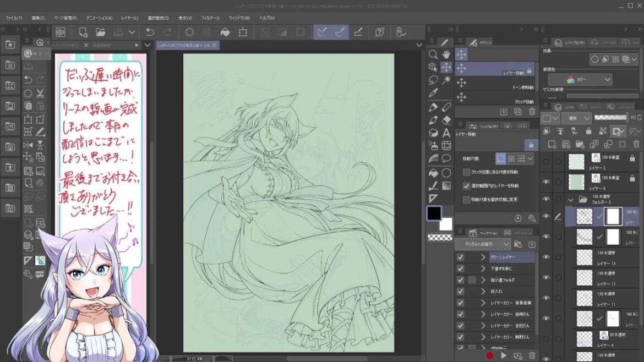This screenshot has height=362, width=644.
Task: Select the 下書きを青に auto action
Action: point(501,269)
